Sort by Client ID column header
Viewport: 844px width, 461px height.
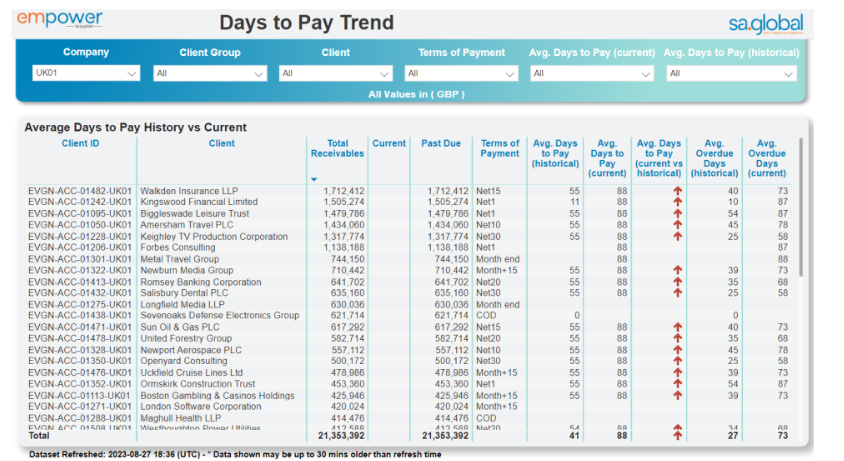(80, 143)
